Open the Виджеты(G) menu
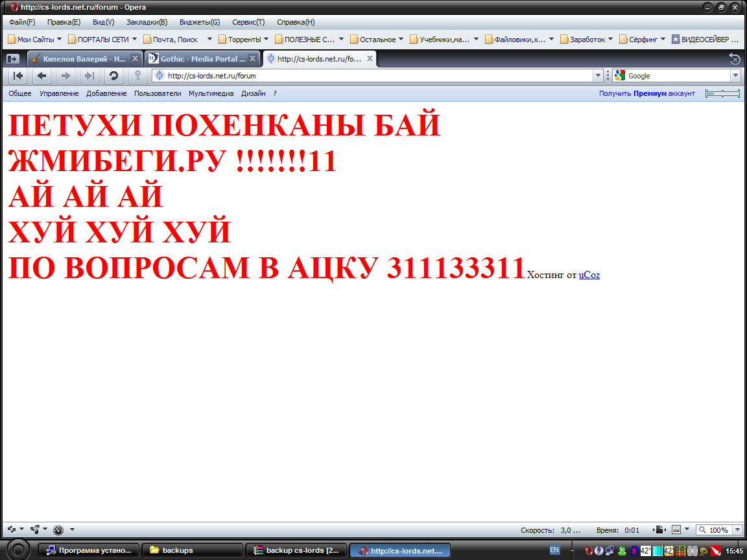The width and height of the screenshot is (747, 560). [200, 22]
